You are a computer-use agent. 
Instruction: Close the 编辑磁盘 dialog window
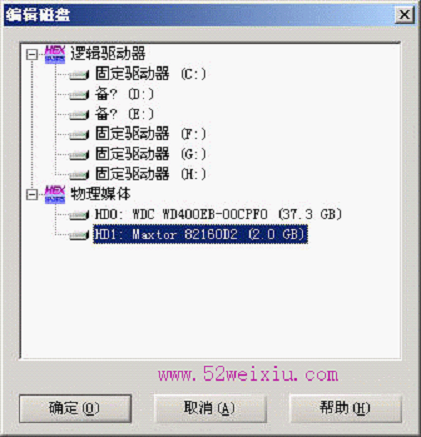click(404, 15)
